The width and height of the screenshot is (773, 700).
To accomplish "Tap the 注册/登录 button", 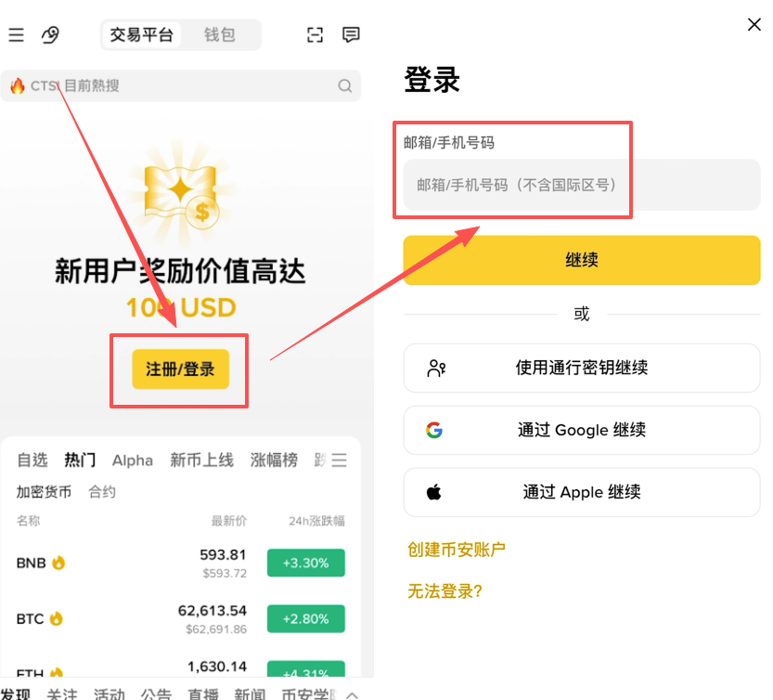I will click(180, 369).
